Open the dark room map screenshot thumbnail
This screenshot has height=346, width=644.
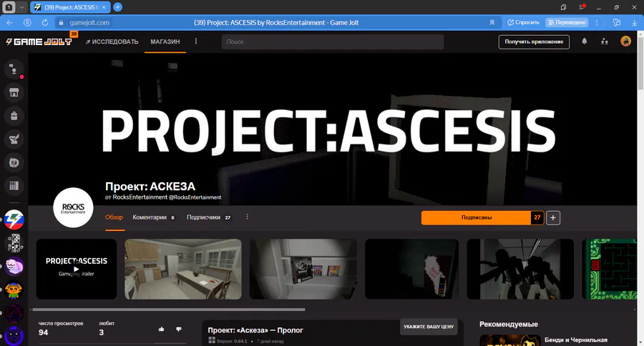click(x=412, y=269)
